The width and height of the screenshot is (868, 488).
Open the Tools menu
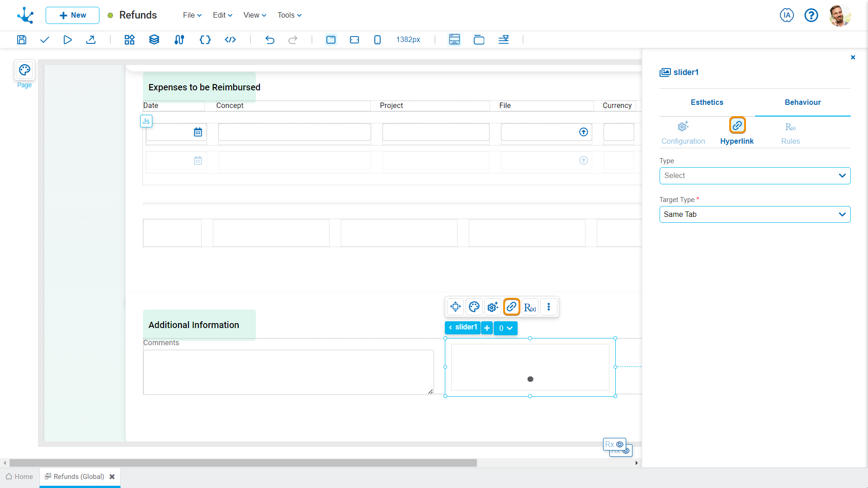289,15
